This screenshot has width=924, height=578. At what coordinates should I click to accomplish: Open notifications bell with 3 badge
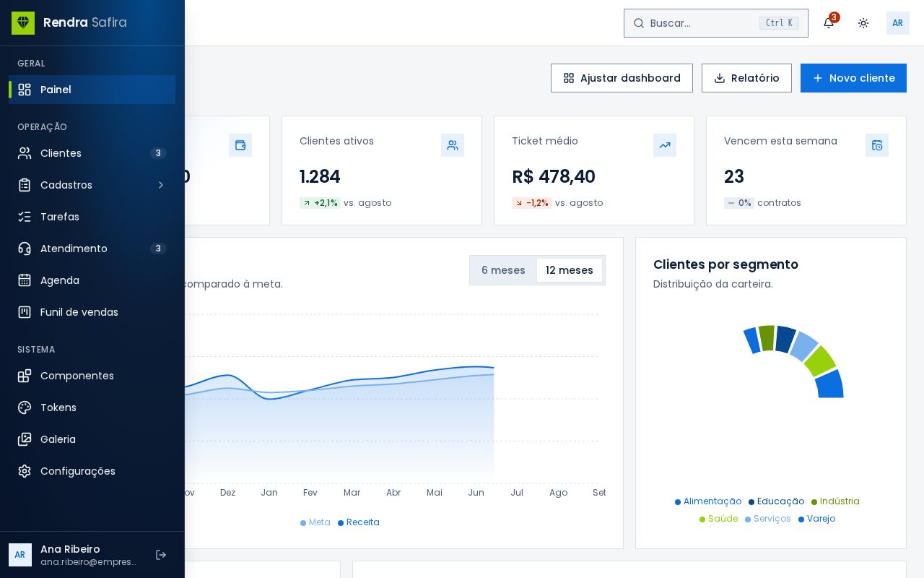tap(829, 23)
